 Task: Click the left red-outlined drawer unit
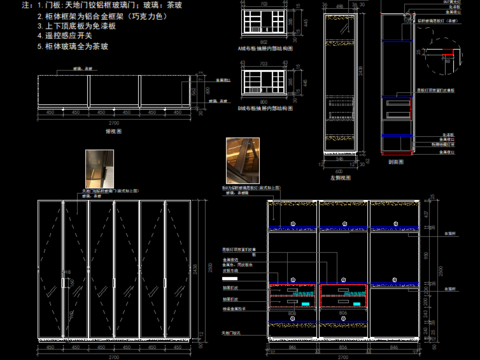[292, 296]
